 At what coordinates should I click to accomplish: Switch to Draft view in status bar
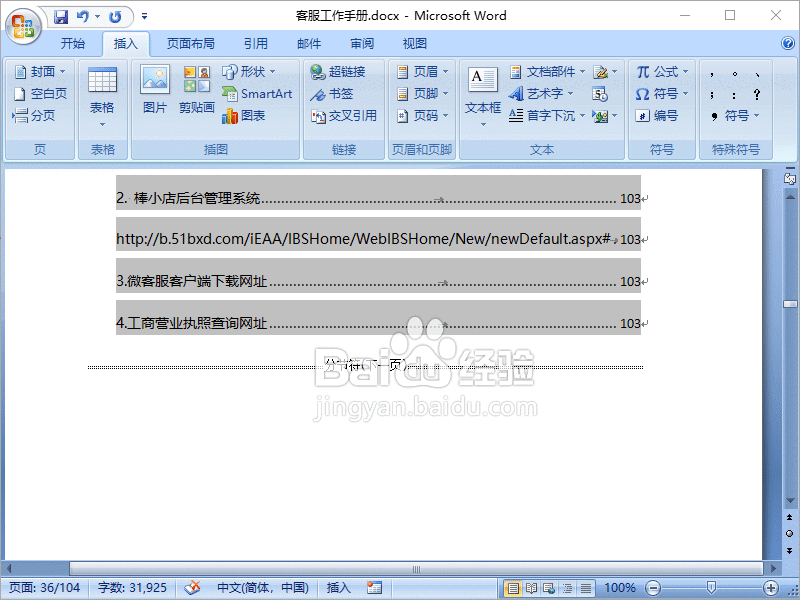(584, 588)
